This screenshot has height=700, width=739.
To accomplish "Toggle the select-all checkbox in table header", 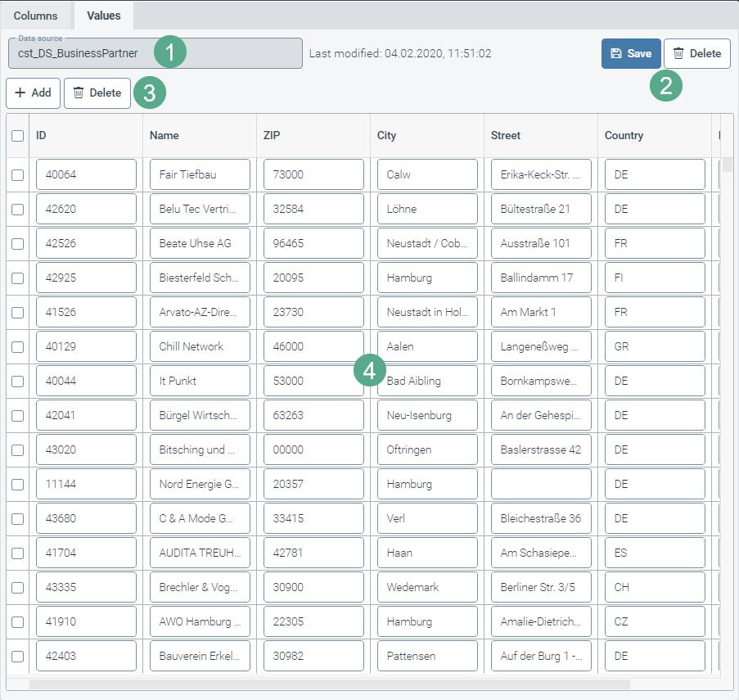I will pos(17,136).
